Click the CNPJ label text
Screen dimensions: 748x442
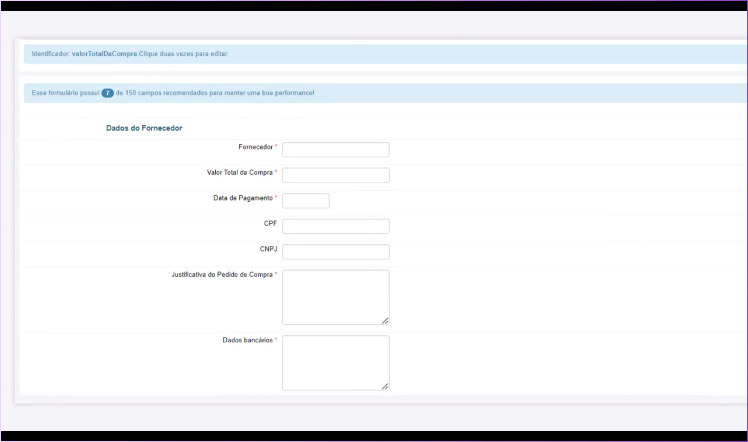click(268, 249)
